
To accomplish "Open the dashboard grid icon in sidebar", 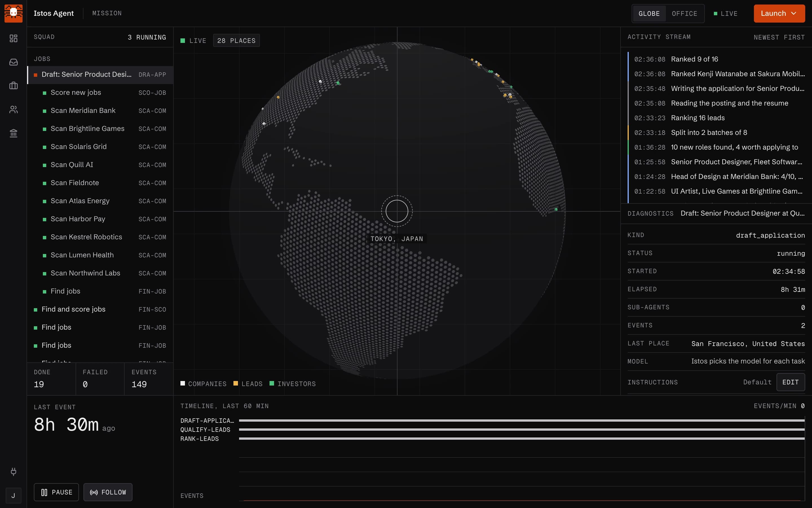I will click(x=14, y=39).
